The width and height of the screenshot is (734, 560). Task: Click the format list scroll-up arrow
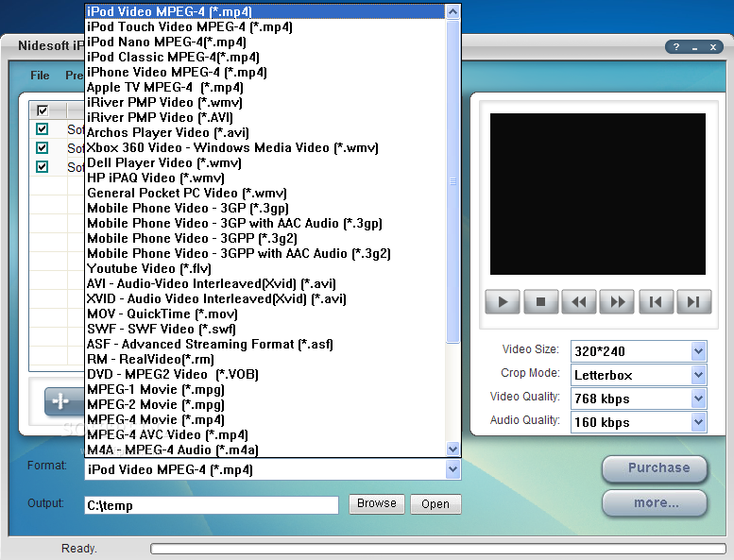tap(452, 11)
